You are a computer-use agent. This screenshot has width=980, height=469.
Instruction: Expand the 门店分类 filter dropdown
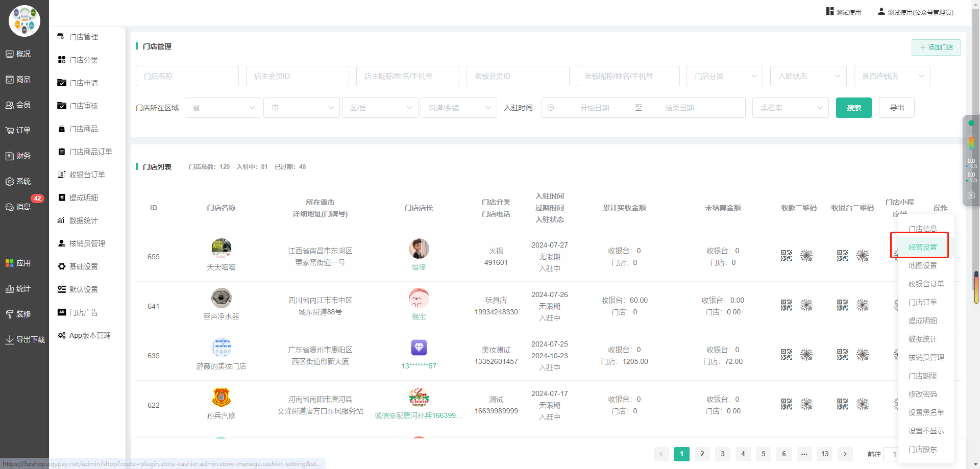point(724,76)
